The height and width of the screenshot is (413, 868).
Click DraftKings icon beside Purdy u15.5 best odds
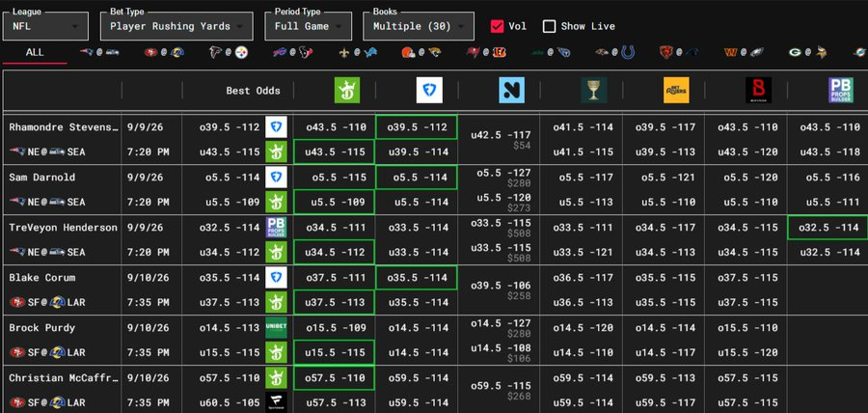276,352
